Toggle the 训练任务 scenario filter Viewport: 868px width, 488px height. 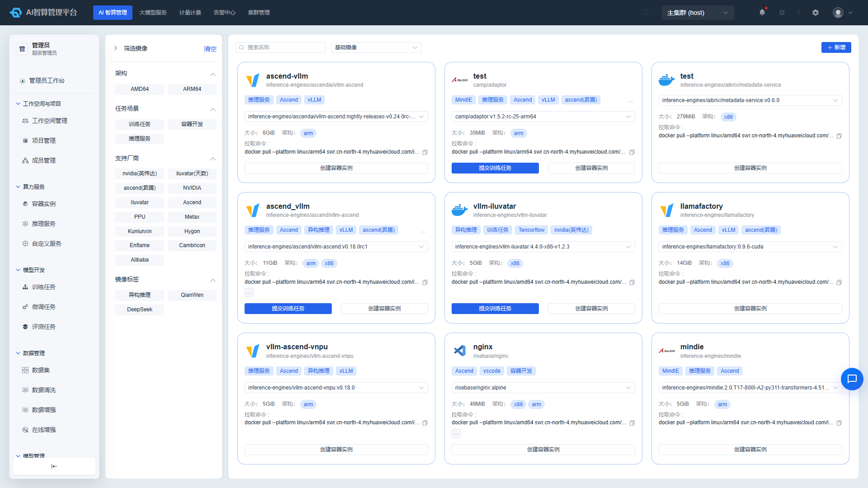(x=140, y=124)
